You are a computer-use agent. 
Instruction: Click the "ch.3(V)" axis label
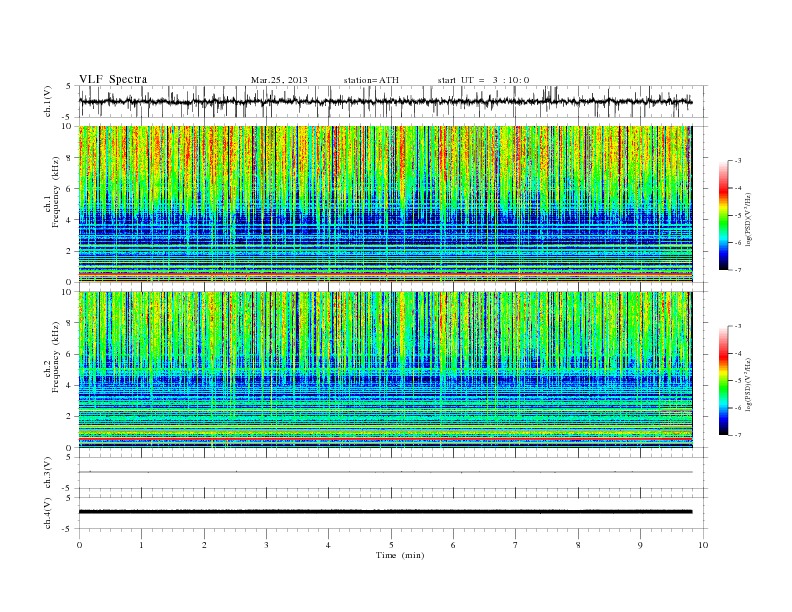[x=48, y=473]
